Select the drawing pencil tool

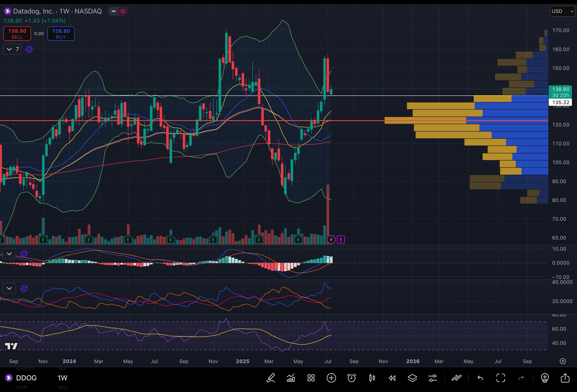tap(271, 378)
